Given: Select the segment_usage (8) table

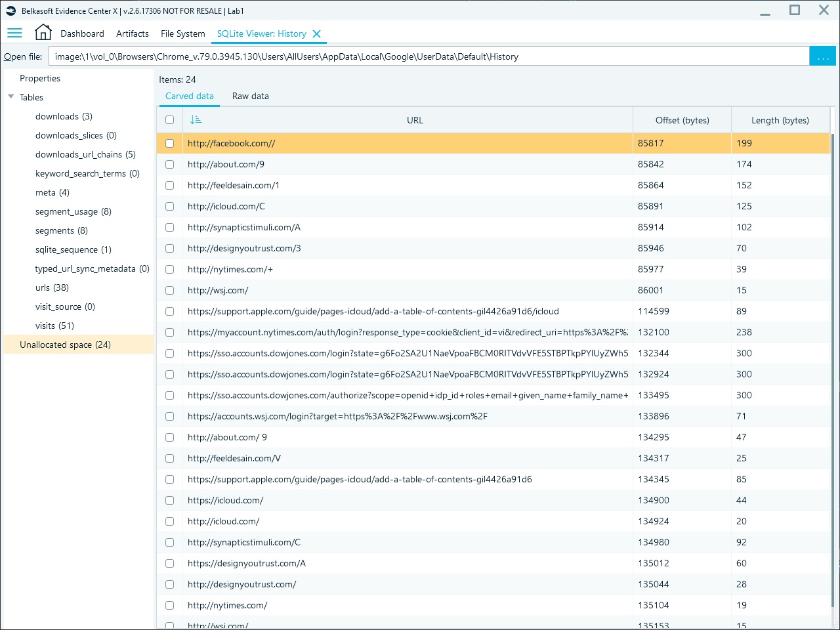Looking at the screenshot, I should click(x=73, y=211).
